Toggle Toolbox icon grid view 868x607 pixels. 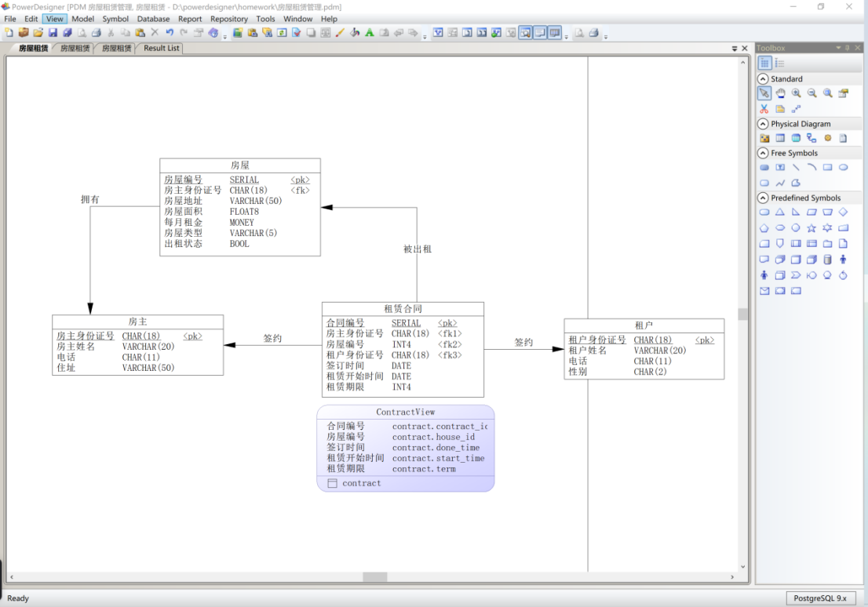[x=764, y=63]
